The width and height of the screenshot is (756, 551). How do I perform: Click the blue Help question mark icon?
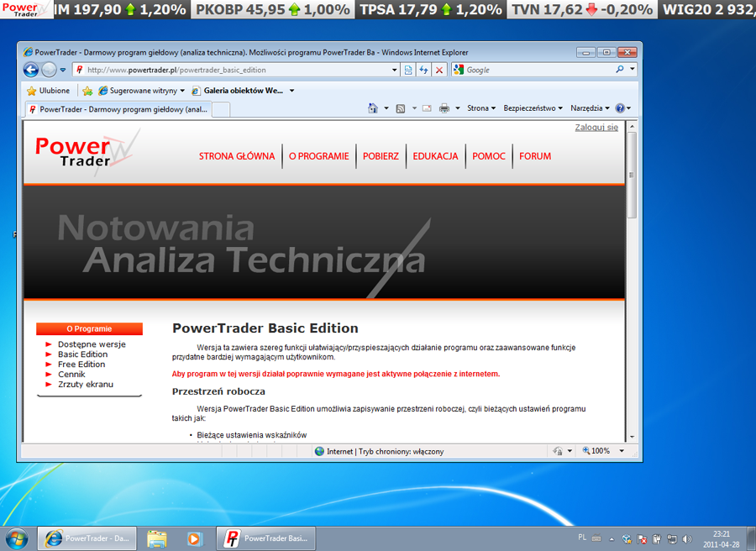pyautogui.click(x=620, y=108)
